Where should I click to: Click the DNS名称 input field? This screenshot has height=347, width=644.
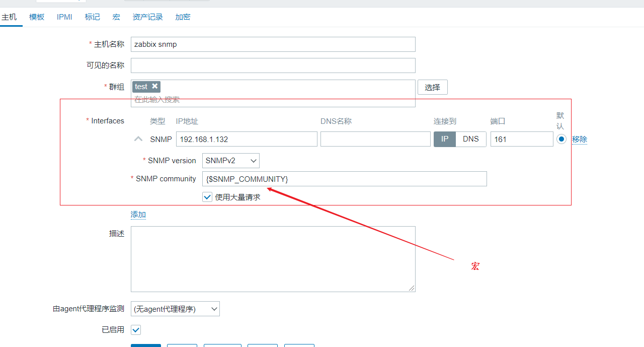click(375, 139)
